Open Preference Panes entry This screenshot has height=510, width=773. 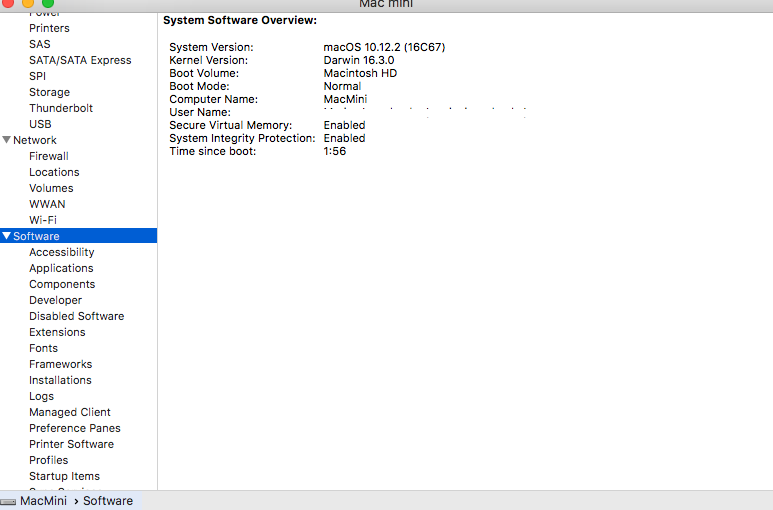[75, 428]
